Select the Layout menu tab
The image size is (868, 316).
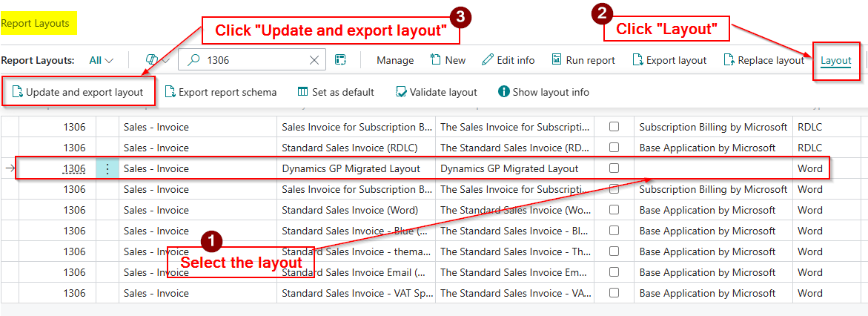pyautogui.click(x=835, y=60)
